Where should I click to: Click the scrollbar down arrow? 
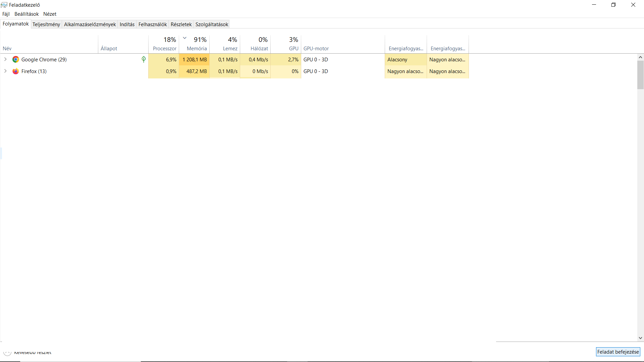pos(640,338)
